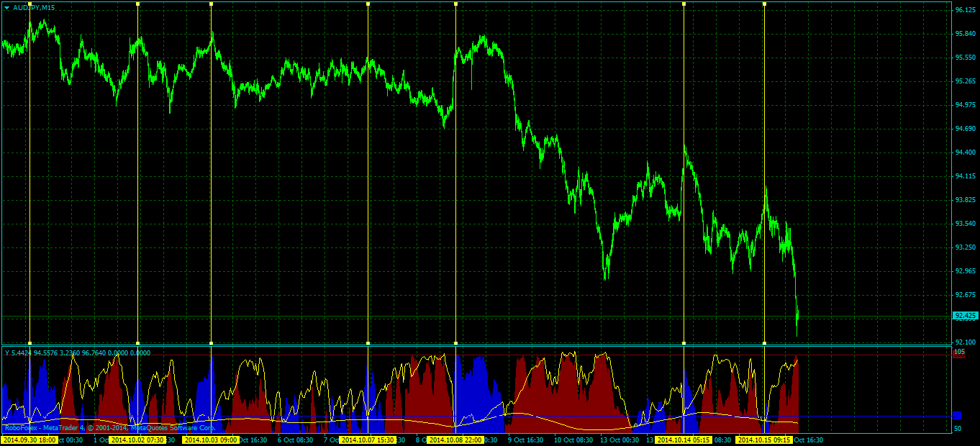Click the 94.115 price scale value

pos(965,176)
